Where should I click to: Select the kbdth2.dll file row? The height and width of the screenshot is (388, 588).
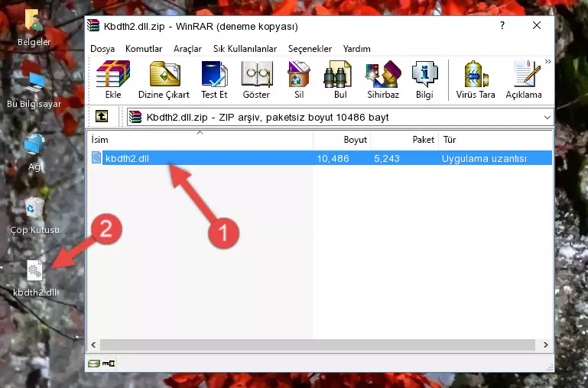(321, 158)
